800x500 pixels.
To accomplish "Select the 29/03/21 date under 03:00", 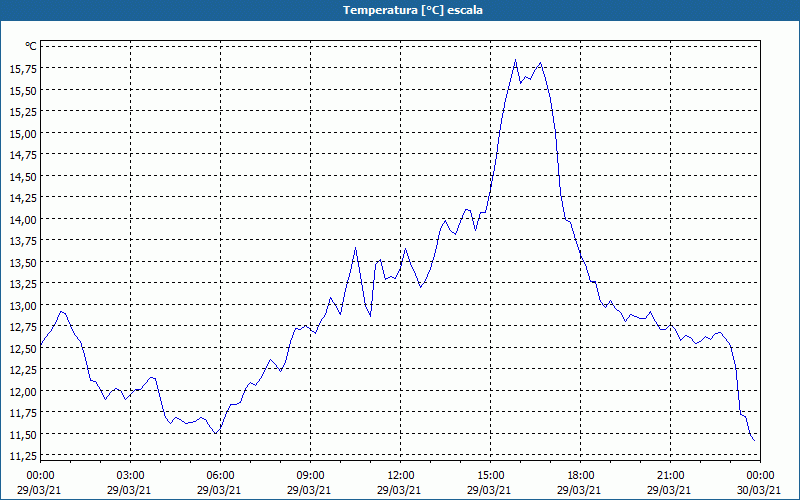I will click(x=130, y=490).
